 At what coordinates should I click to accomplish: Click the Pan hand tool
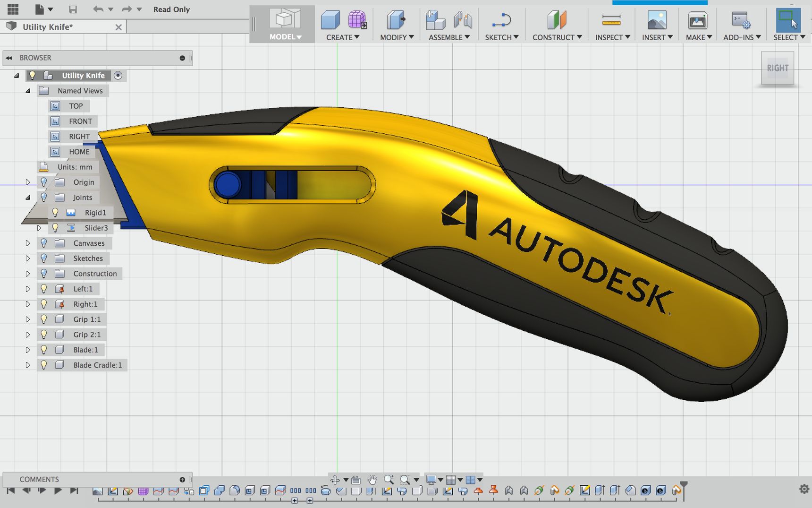tap(372, 480)
